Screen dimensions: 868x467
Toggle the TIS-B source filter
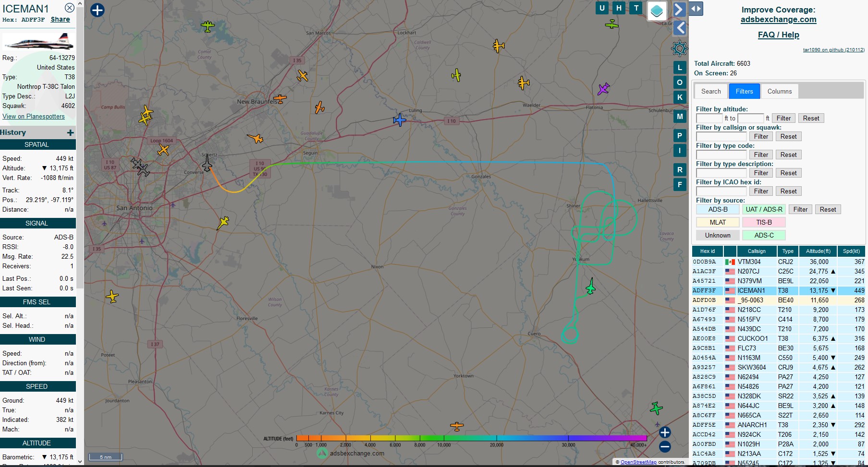click(x=764, y=222)
